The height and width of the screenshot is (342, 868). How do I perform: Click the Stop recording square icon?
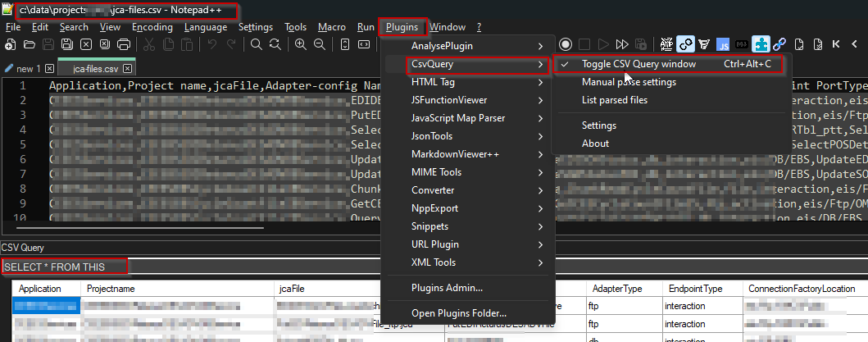point(584,44)
